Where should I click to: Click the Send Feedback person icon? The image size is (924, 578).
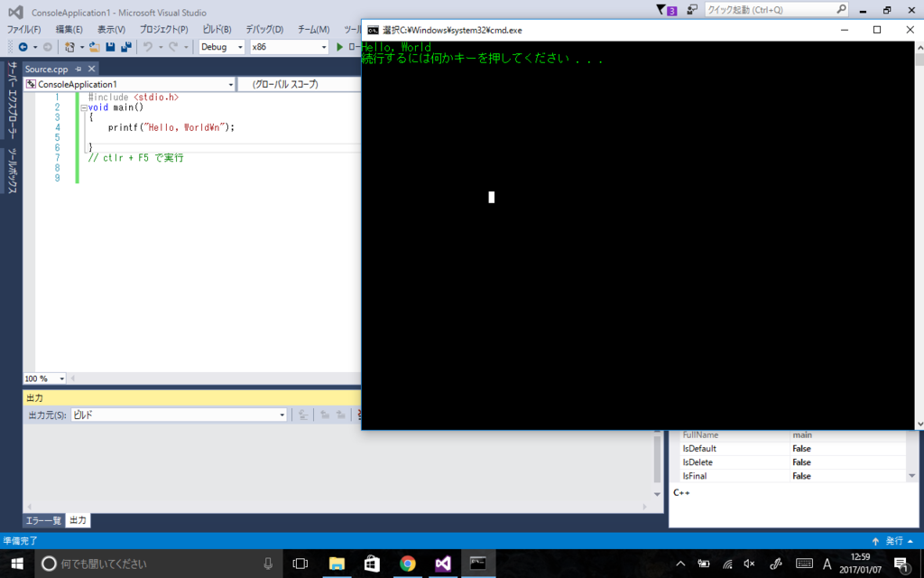[692, 9]
